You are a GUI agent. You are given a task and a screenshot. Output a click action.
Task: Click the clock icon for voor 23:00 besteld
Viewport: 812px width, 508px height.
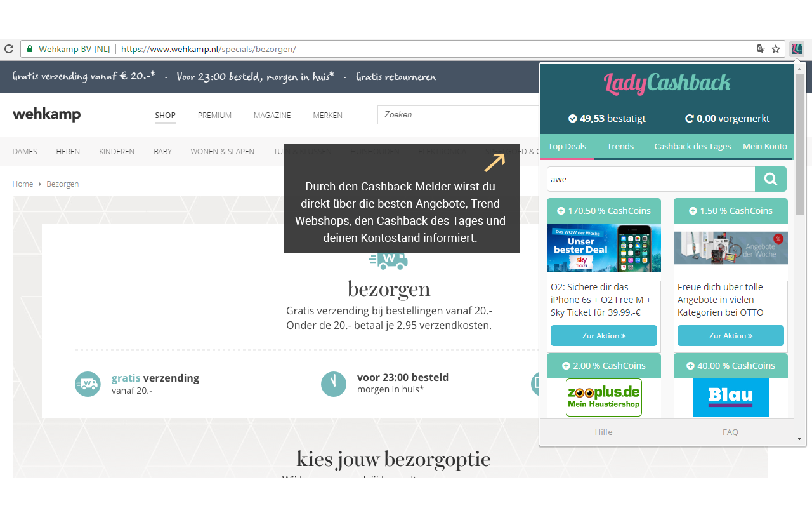pos(334,384)
